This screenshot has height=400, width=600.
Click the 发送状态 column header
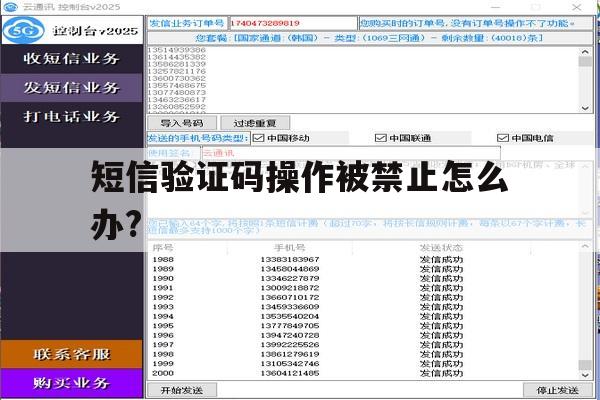pyautogui.click(x=441, y=248)
